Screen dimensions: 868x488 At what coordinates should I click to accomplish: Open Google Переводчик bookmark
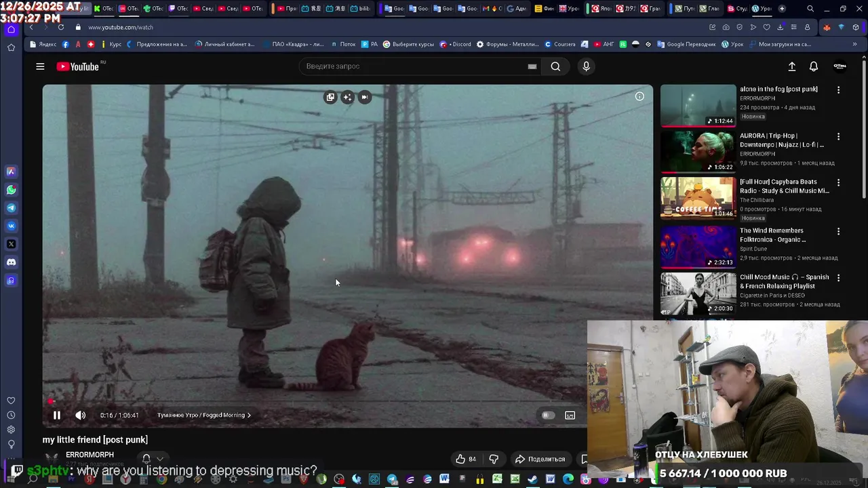click(686, 44)
